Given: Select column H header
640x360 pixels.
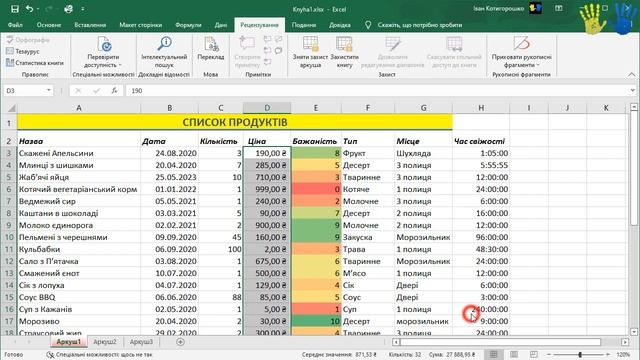Looking at the screenshot, I should click(x=481, y=108).
